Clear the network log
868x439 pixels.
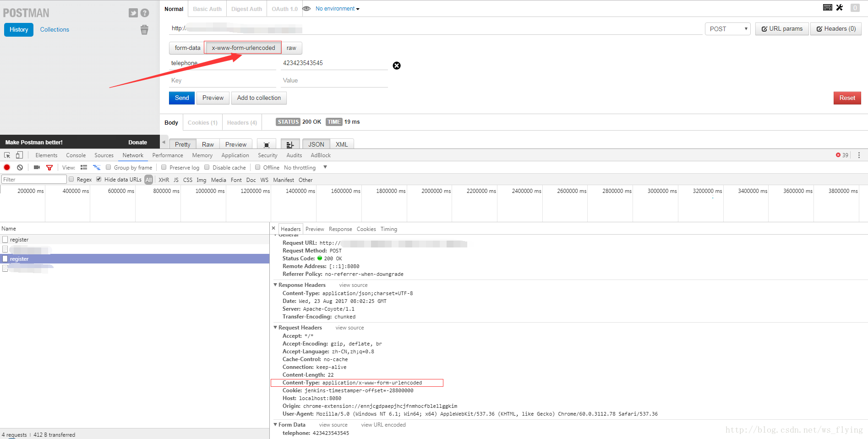pos(20,167)
